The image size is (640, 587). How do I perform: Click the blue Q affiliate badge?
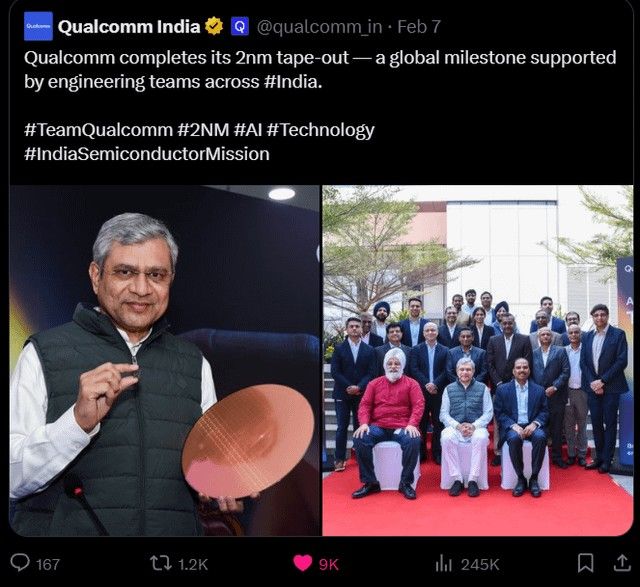[x=240, y=27]
